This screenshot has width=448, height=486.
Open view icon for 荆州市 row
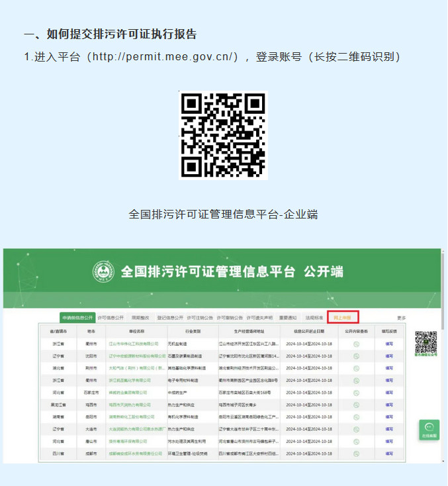tap(356, 368)
